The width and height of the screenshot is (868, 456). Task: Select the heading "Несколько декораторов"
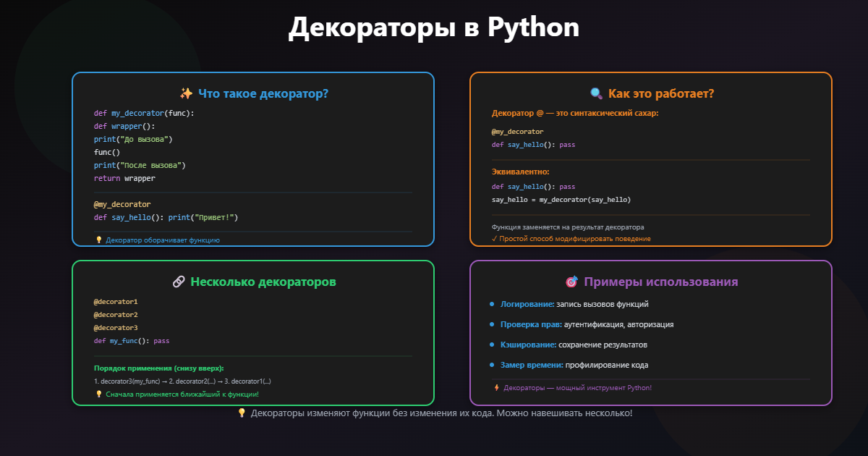tap(263, 282)
